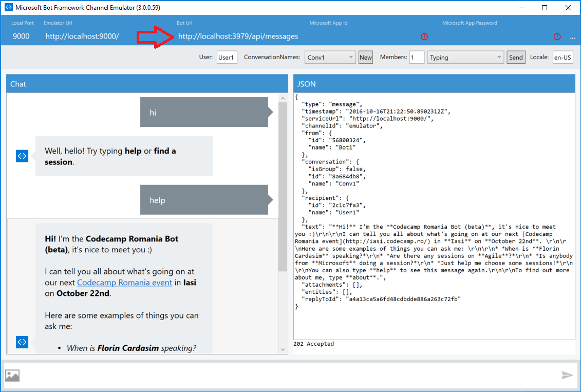
Task: Edit the Members count field
Action: click(417, 58)
